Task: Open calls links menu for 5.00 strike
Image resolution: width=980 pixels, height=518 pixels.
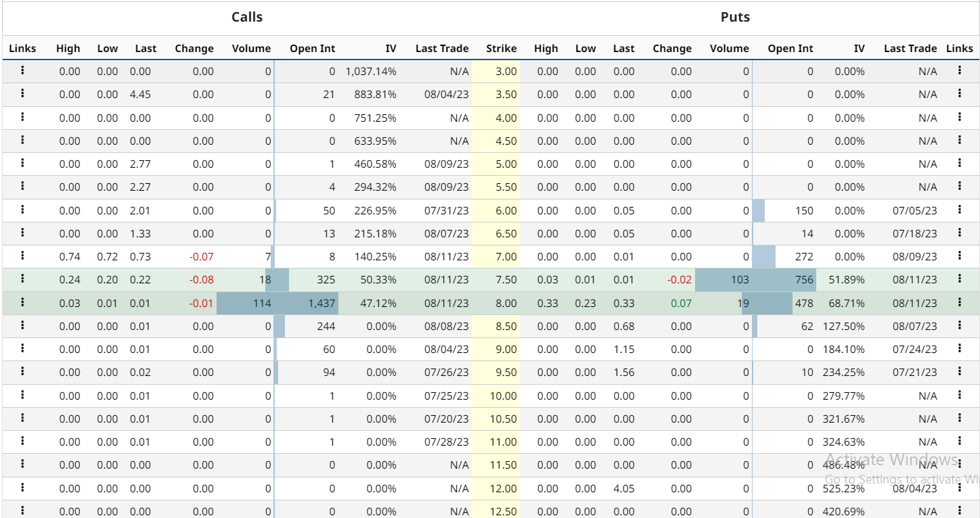Action: (22, 163)
